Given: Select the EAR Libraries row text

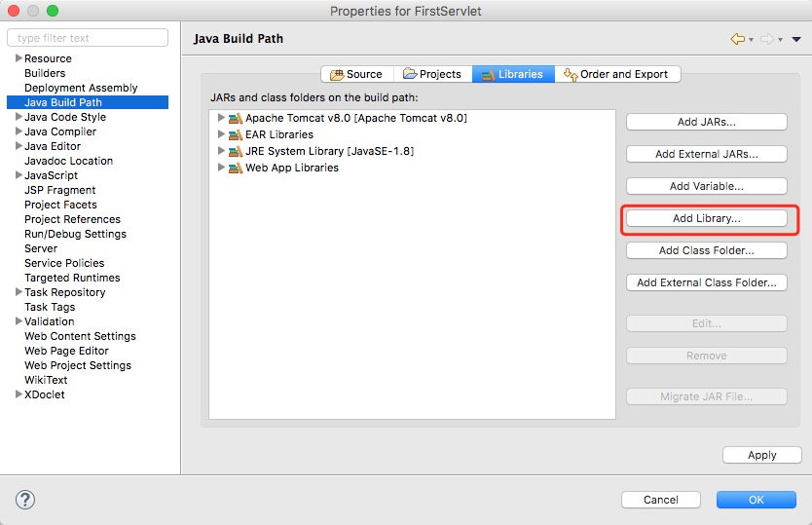Looking at the screenshot, I should coord(279,134).
